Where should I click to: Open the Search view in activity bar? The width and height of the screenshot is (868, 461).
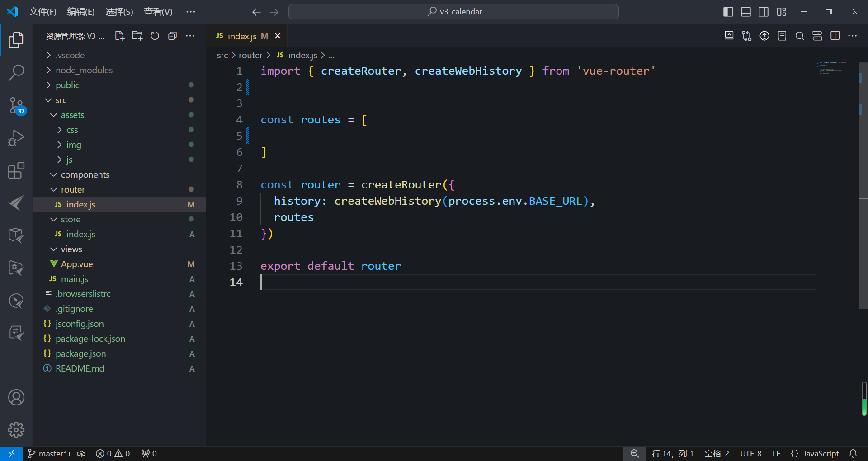pyautogui.click(x=16, y=72)
